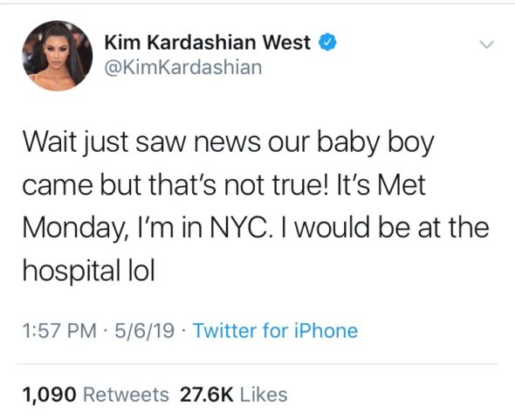Image resolution: width=515 pixels, height=420 pixels.
Task: Open the Retweets list label
Action: pos(126,395)
